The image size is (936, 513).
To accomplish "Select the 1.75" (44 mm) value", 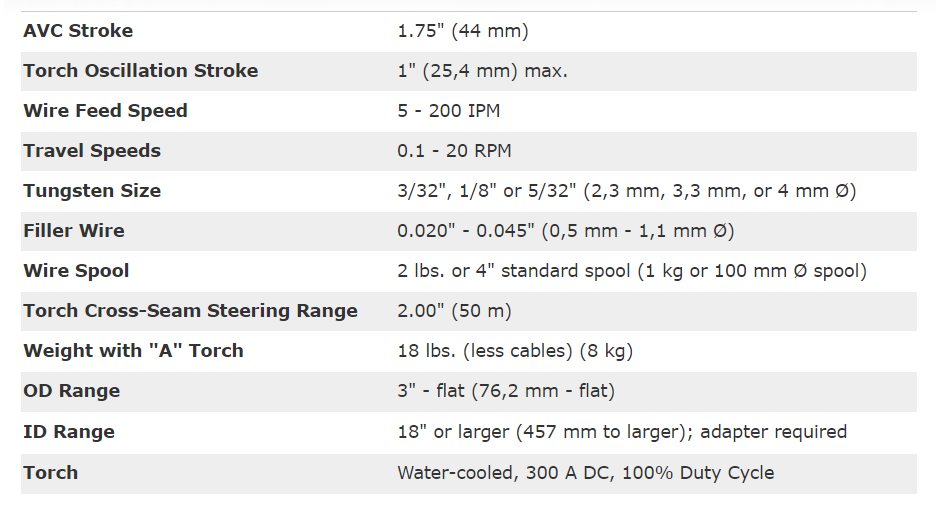I will (463, 31).
